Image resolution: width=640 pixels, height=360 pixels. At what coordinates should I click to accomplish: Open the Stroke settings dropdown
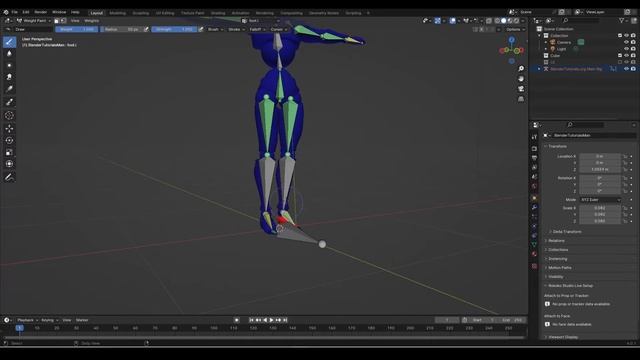point(236,29)
